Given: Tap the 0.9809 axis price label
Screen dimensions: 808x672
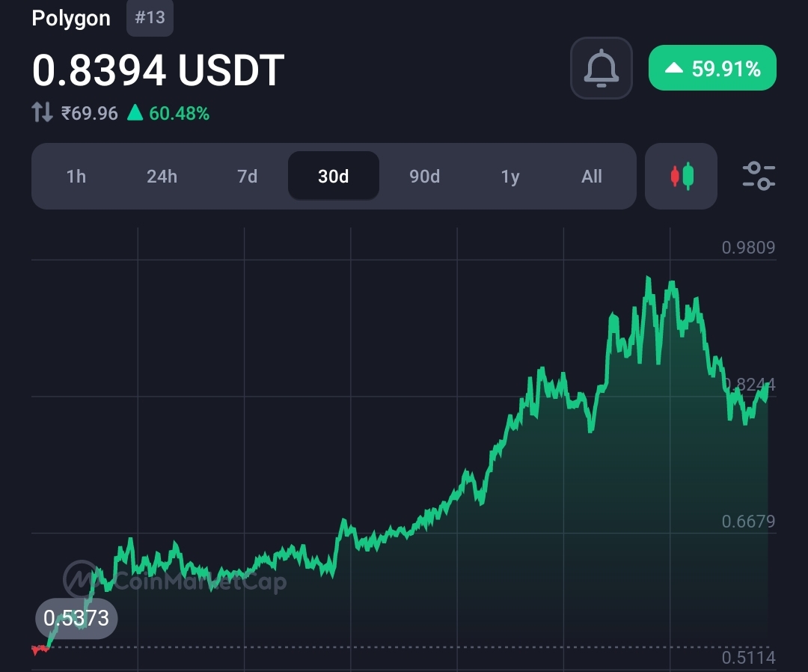Looking at the screenshot, I should [x=748, y=248].
